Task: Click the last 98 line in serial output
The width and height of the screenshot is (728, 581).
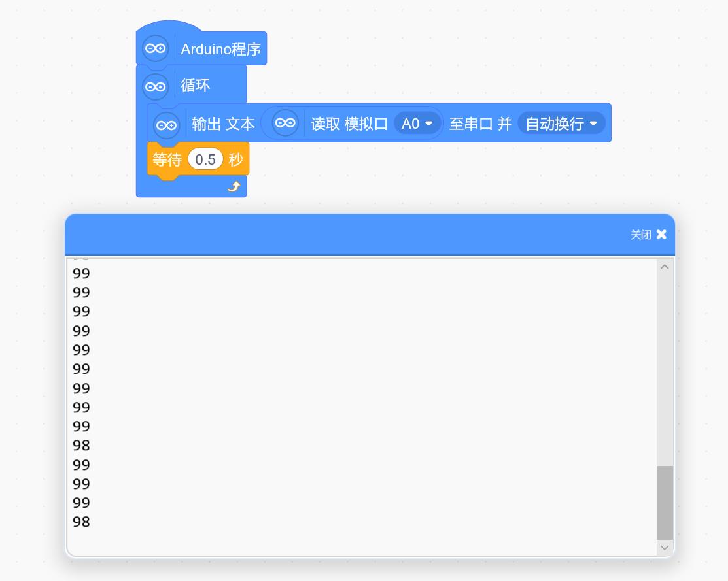Action: 81,522
